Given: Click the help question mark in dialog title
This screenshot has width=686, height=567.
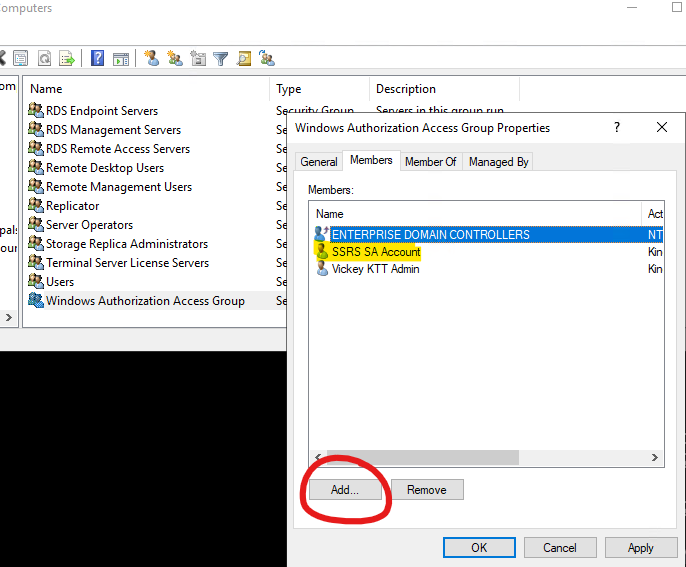Looking at the screenshot, I should click(617, 127).
